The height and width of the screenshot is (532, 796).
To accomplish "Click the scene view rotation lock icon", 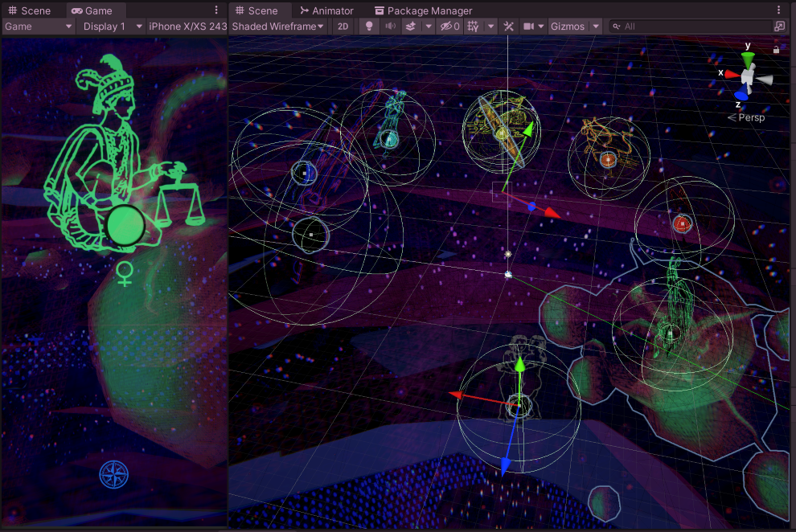I will (776, 50).
